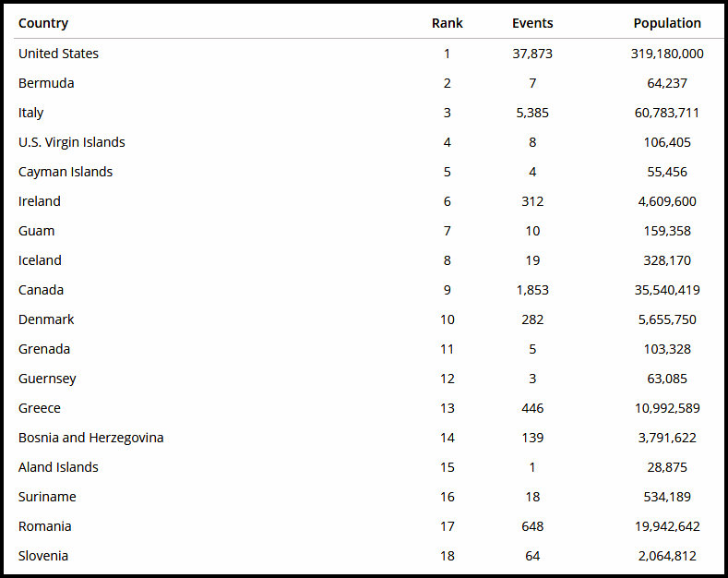Select the United States row
Viewport: 728px width, 578px height.
pos(58,54)
